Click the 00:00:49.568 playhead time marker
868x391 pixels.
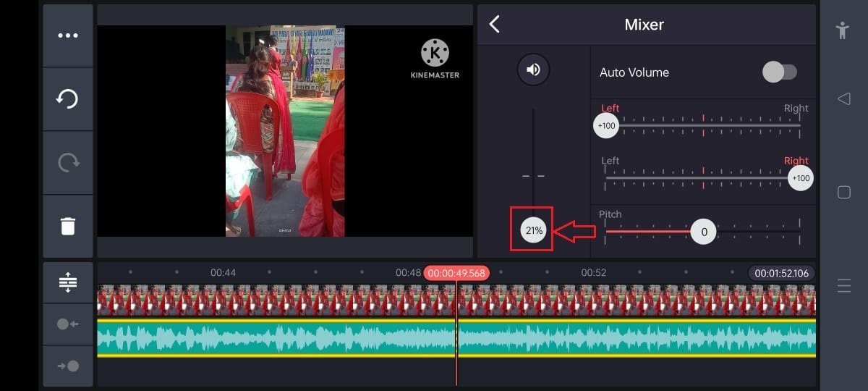pyautogui.click(x=456, y=273)
